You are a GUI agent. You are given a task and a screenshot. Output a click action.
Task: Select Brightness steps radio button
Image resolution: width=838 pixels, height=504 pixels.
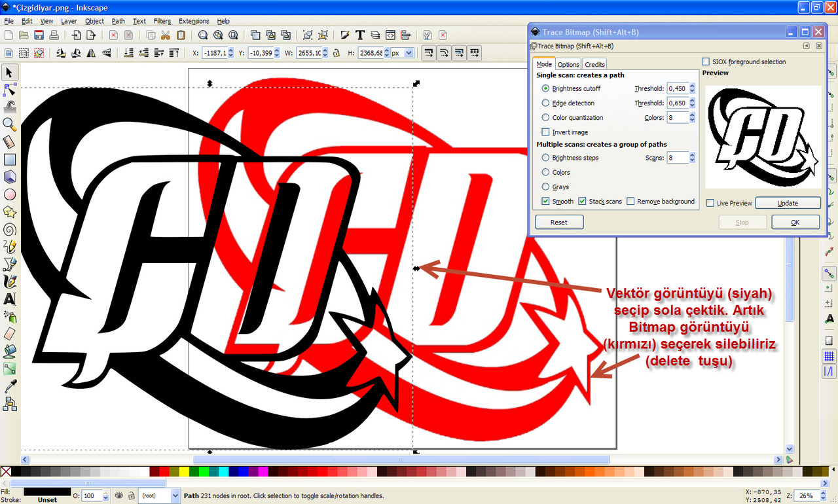pos(546,158)
